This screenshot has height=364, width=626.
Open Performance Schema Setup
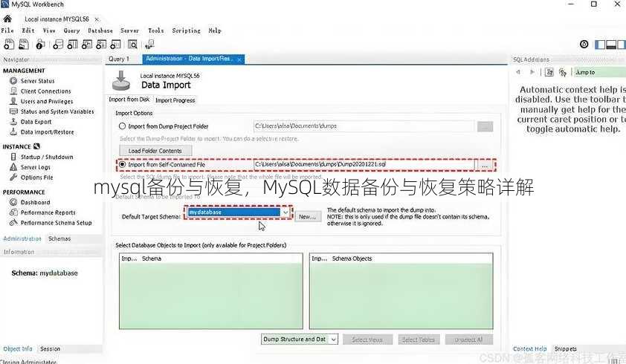[56, 223]
